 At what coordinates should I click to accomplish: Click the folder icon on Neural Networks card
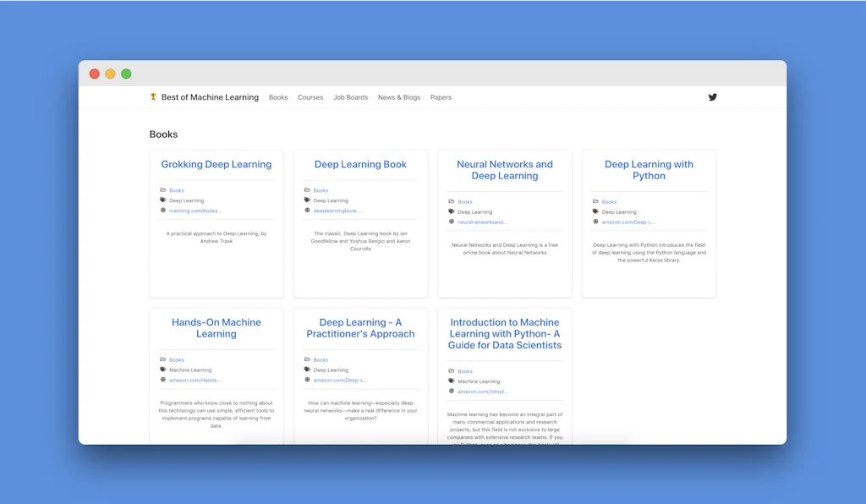coord(453,201)
